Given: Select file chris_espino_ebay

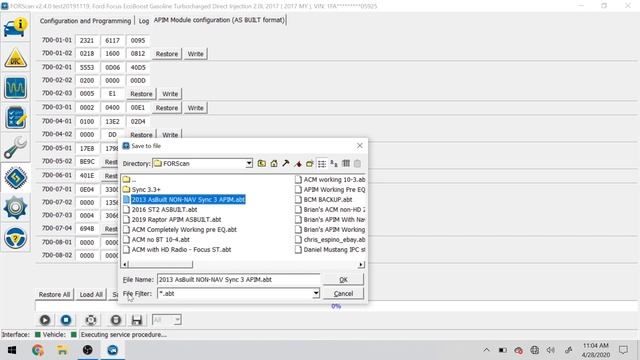Looking at the screenshot, I should tap(330, 240).
